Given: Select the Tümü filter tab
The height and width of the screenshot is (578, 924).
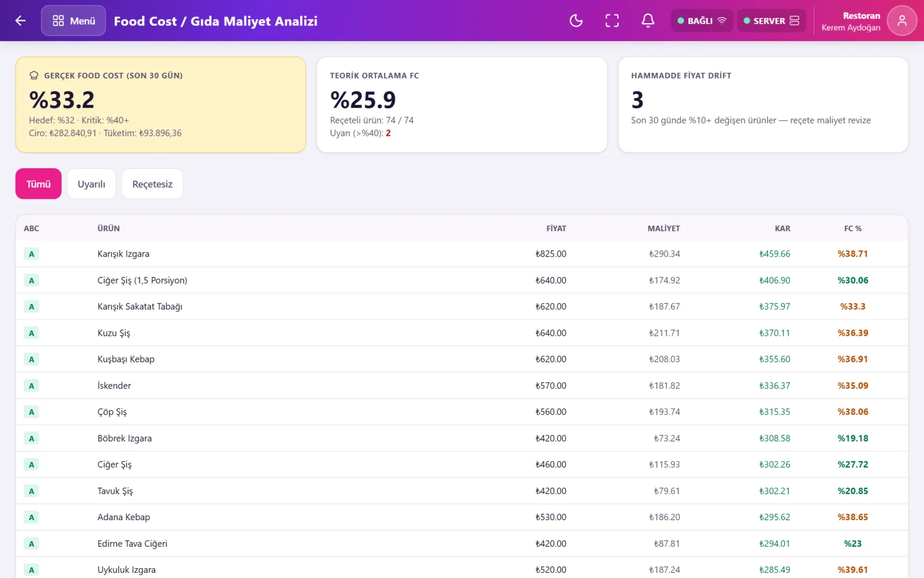Looking at the screenshot, I should (39, 184).
